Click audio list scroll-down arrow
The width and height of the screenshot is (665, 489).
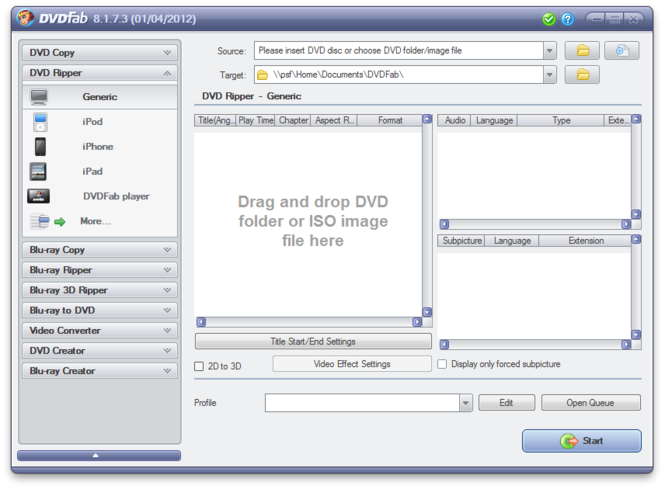click(x=636, y=214)
